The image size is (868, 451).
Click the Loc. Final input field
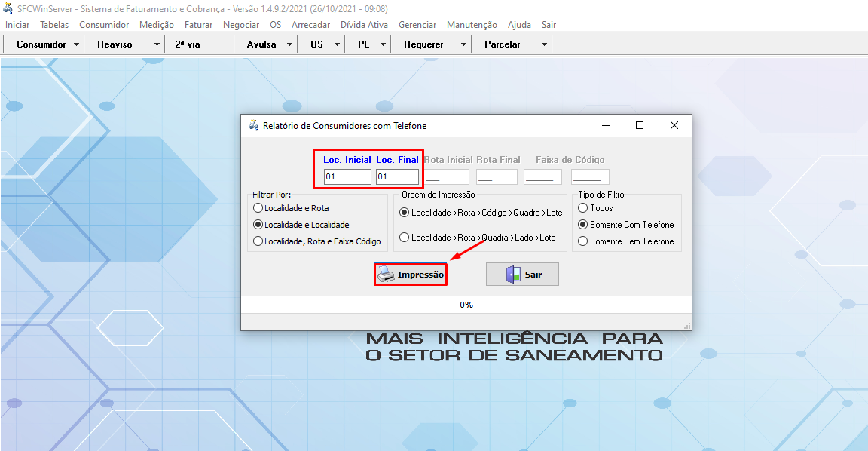click(x=397, y=176)
